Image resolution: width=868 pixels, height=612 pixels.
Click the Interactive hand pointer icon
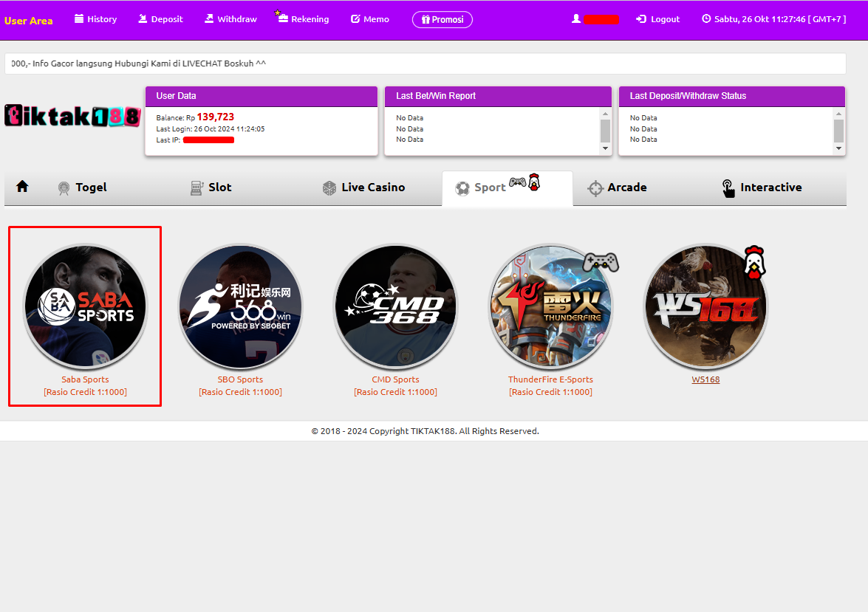coord(728,189)
